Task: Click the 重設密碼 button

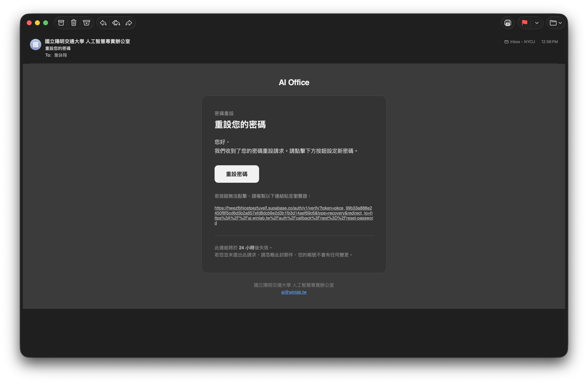Action: [x=237, y=174]
